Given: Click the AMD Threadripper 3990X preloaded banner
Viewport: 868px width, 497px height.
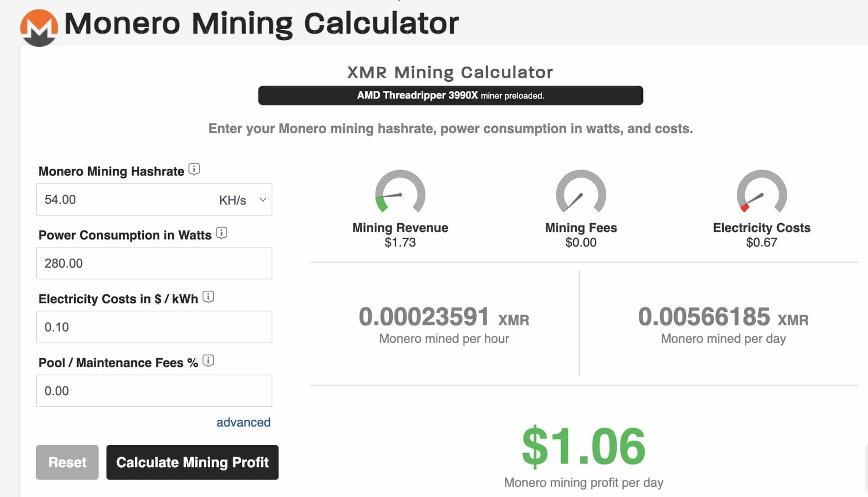Looking at the screenshot, I should (x=451, y=96).
